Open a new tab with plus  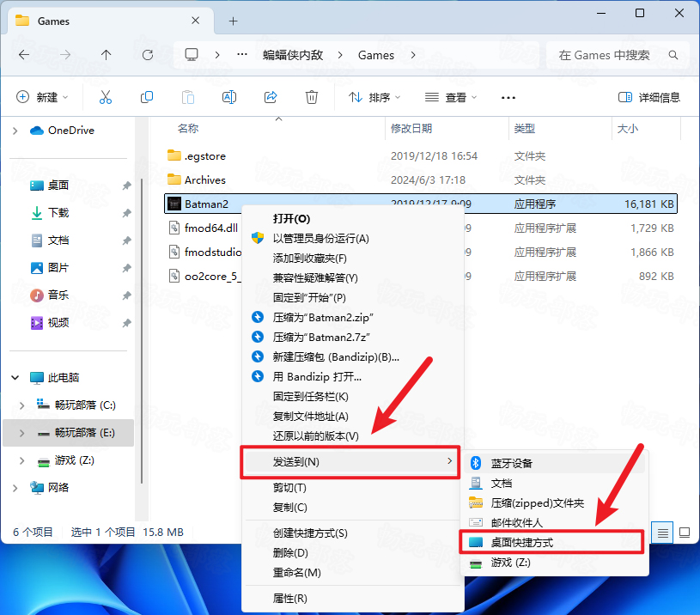pyautogui.click(x=233, y=21)
